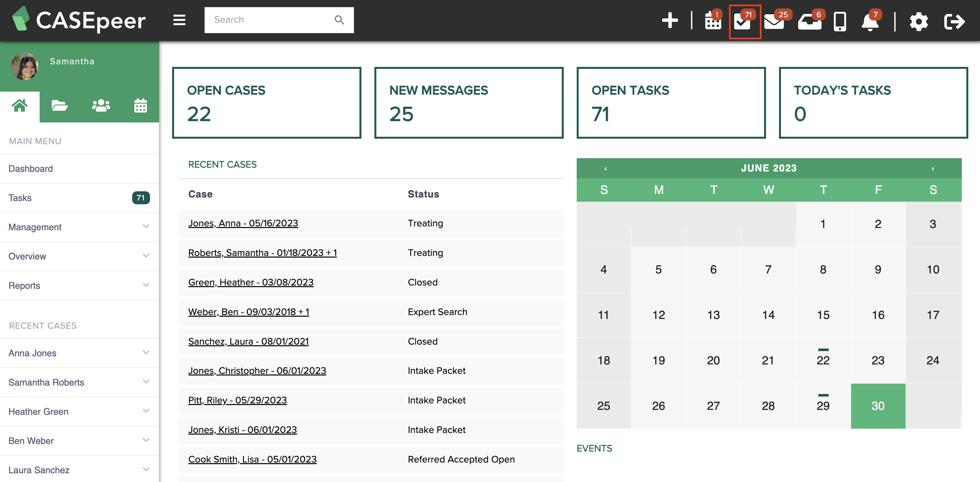This screenshot has width=980, height=482.
Task: Select the sidebar calendar icon
Action: point(140,106)
